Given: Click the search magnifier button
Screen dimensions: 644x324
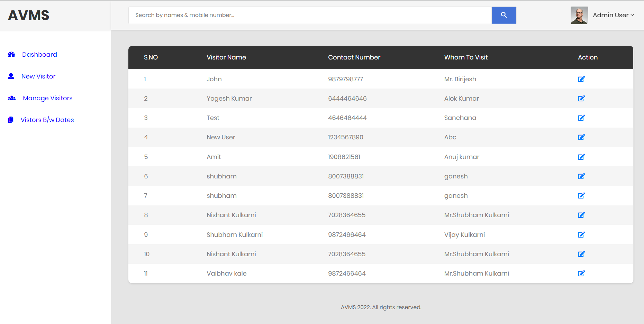Looking at the screenshot, I should 504,15.
